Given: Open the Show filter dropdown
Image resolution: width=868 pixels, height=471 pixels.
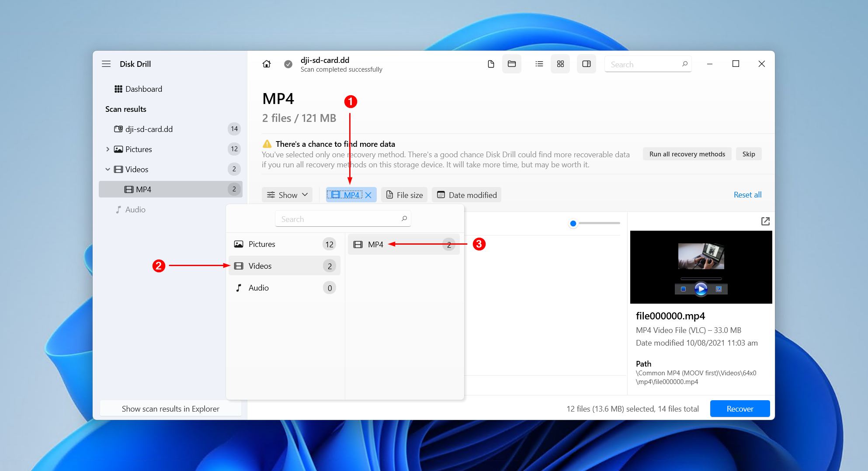Looking at the screenshot, I should 287,195.
